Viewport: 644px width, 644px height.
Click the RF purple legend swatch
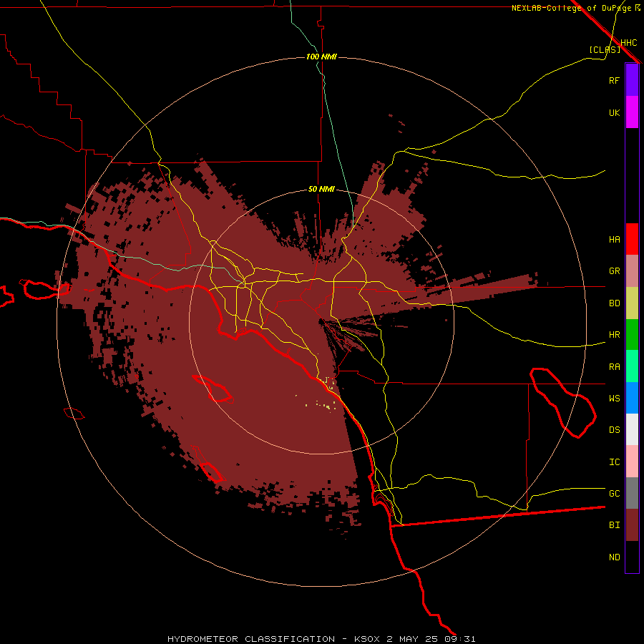pos(632,80)
